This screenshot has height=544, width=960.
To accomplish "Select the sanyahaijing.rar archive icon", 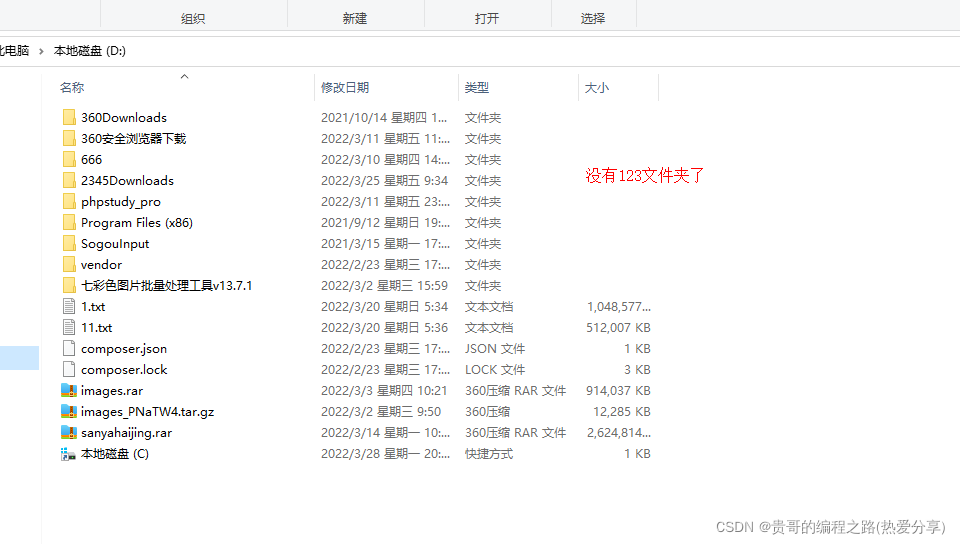I will click(69, 432).
